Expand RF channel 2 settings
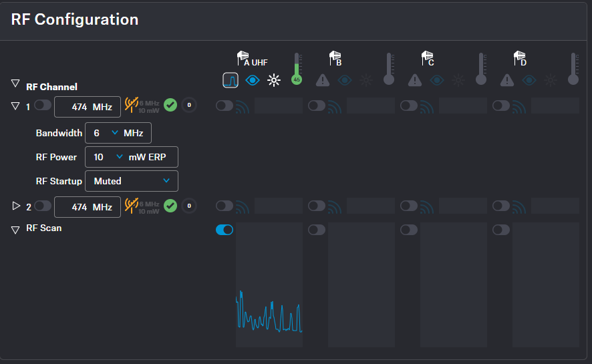This screenshot has height=364, width=592. coord(16,206)
